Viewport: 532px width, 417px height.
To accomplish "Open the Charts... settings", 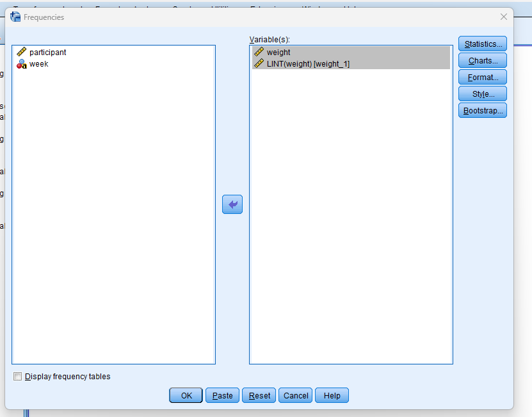I will click(x=482, y=61).
